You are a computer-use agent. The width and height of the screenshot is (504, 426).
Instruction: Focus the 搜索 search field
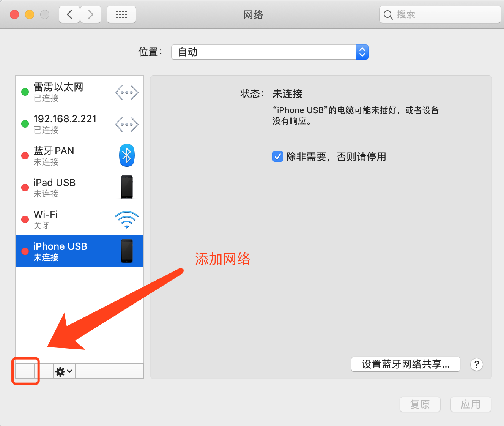click(x=440, y=15)
